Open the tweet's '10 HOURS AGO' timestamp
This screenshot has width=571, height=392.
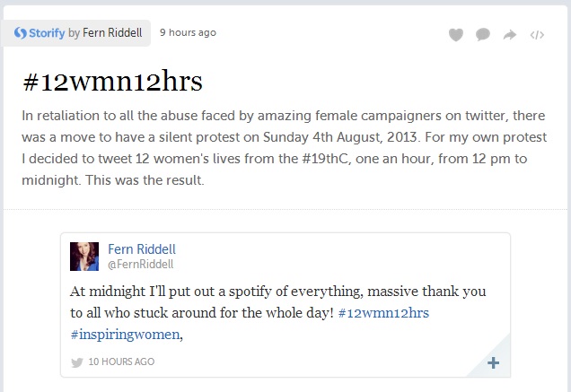(121, 362)
